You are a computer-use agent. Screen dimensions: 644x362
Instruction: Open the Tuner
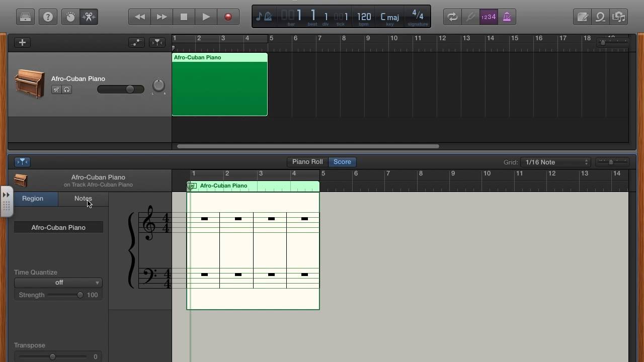tap(470, 17)
